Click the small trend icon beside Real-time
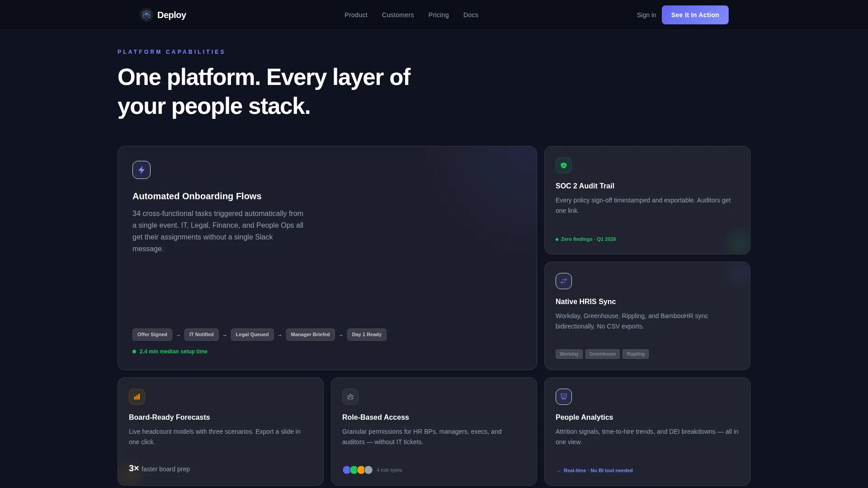The height and width of the screenshot is (488, 868). [559, 471]
